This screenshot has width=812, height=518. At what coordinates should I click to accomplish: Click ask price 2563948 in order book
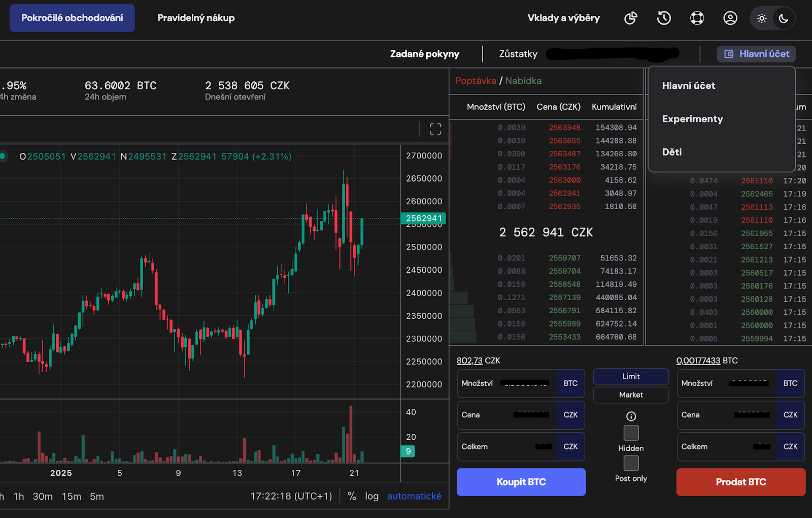click(x=564, y=127)
